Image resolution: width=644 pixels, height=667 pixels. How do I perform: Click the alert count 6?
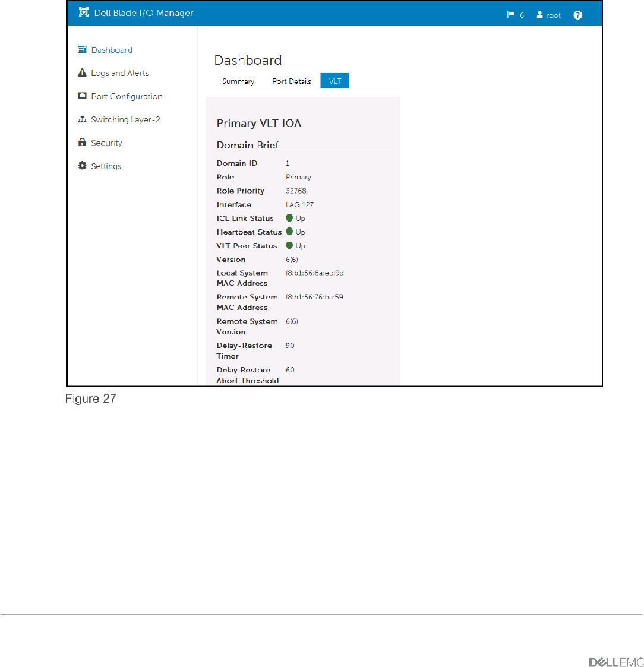point(522,15)
